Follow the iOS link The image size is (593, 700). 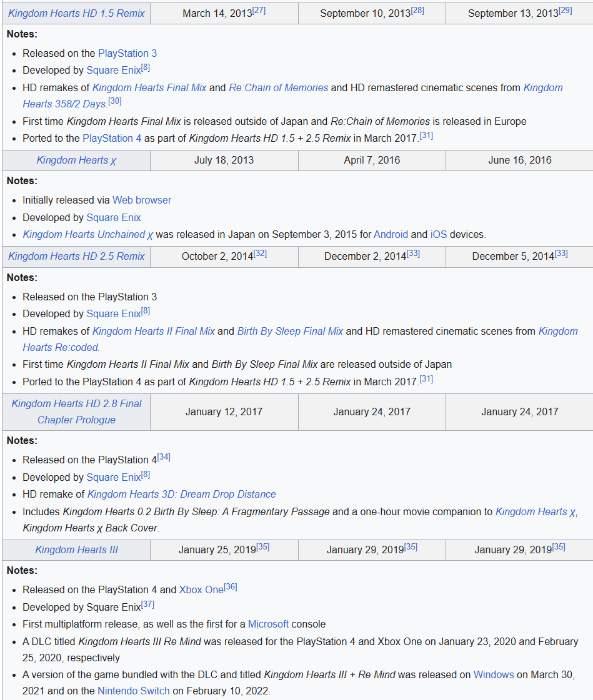point(439,235)
